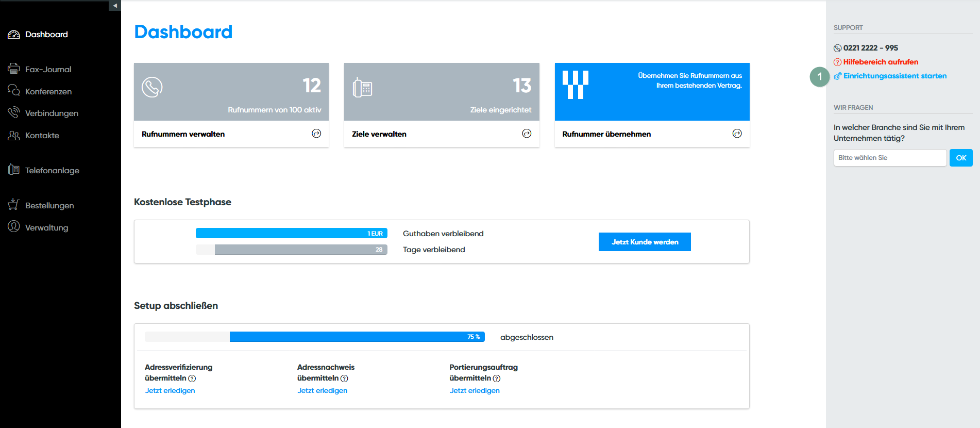Click the arrow beside Ziele verwalten
Image resolution: width=980 pixels, height=428 pixels.
coord(527,134)
